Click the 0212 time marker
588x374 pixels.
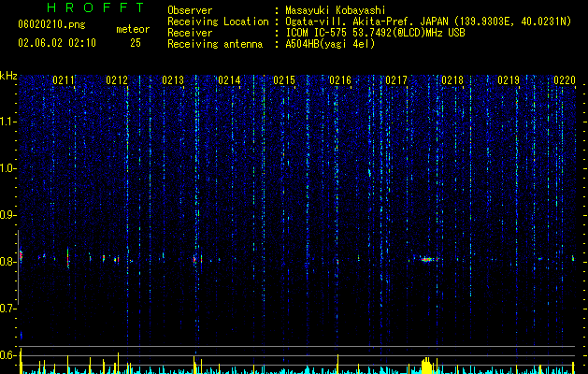point(117,80)
